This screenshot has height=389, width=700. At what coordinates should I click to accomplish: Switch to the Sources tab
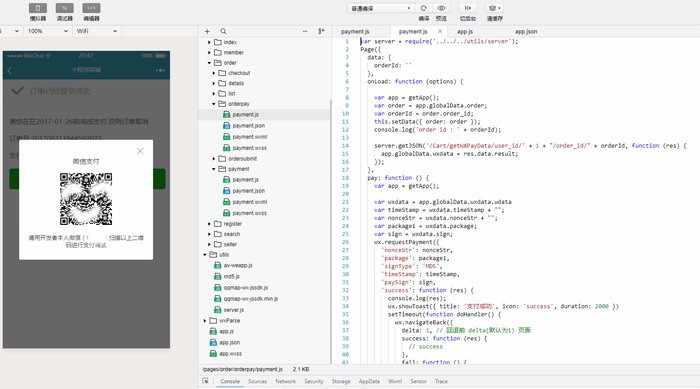click(x=258, y=381)
